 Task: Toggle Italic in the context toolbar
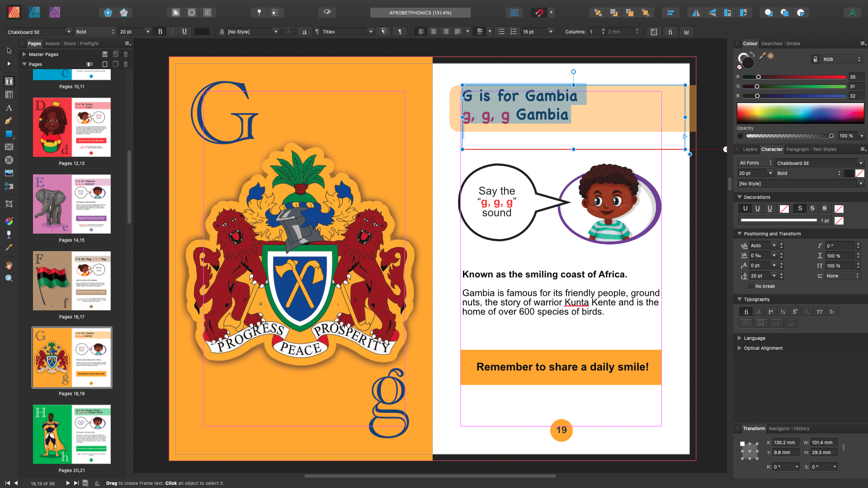click(x=172, y=32)
